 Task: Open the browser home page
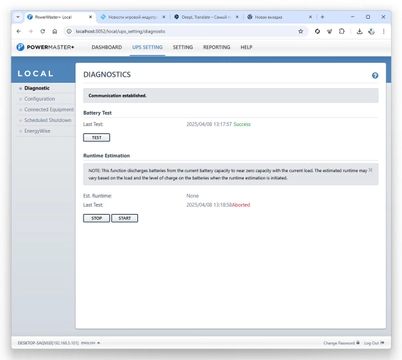pos(55,31)
